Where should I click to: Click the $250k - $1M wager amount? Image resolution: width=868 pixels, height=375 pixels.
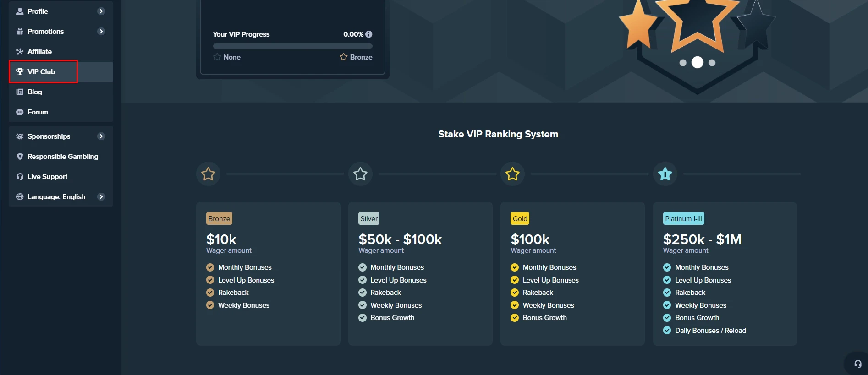coord(702,239)
